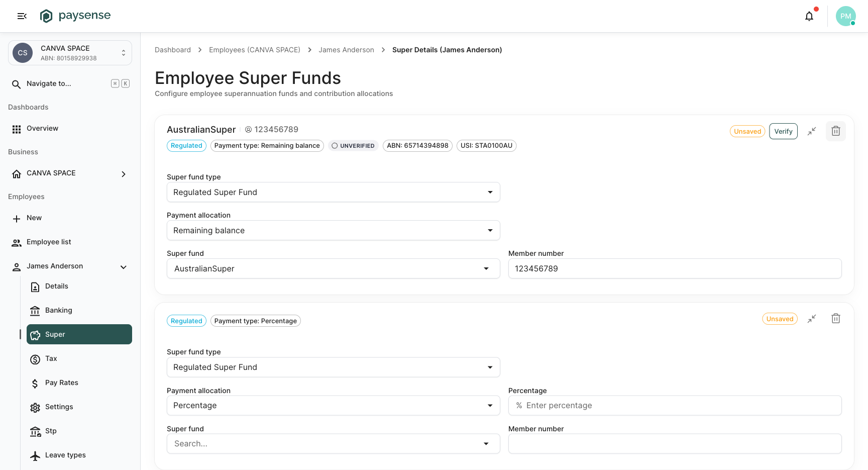Click the Employee list people icon
This screenshot has height=470, width=868.
pyautogui.click(x=17, y=243)
